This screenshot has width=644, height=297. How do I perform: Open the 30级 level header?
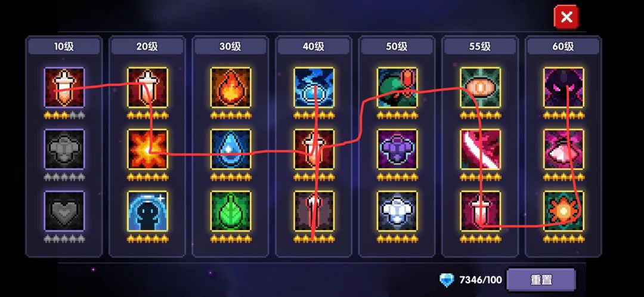coord(230,47)
